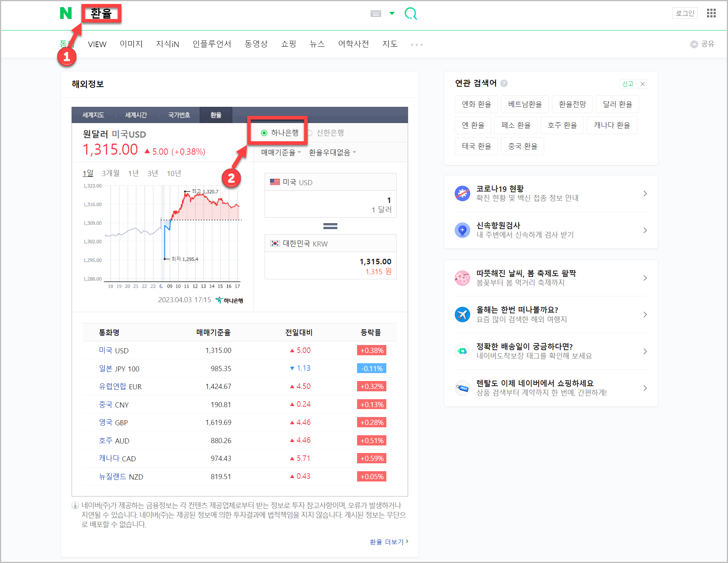Screen dimensions: 728x563
Task: Expand the 코로나19 현황 chevron
Action: 645,193
